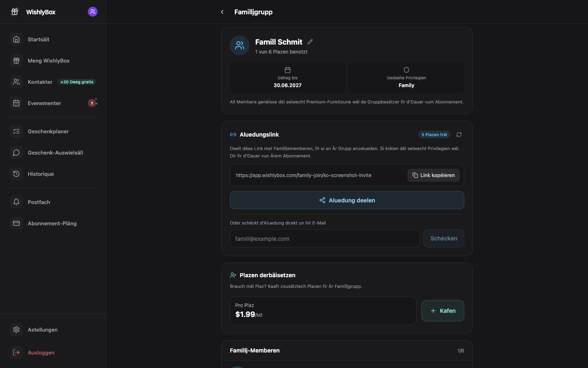Go back using the chevron arrow
The image size is (588, 368).
(222, 12)
